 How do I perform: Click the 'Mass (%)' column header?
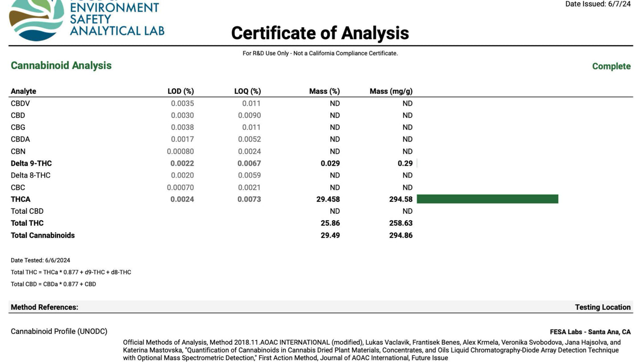point(324,91)
